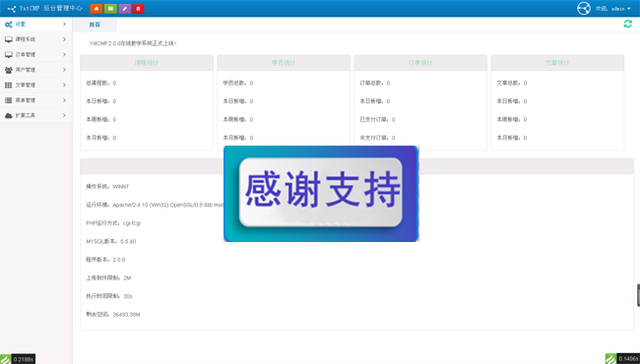Click the MYSQL版本: 5.5.40 line

(110, 242)
